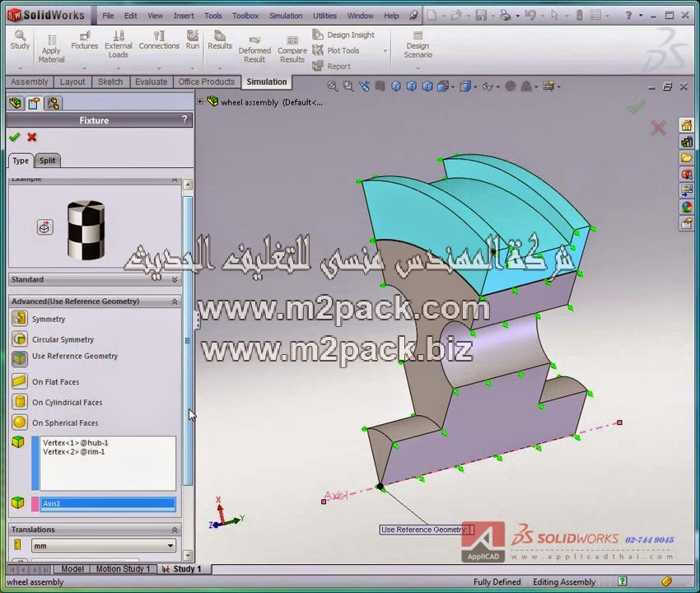Image resolution: width=700 pixels, height=593 pixels.
Task: Expand wheel assembly tree node
Action: coord(200,102)
